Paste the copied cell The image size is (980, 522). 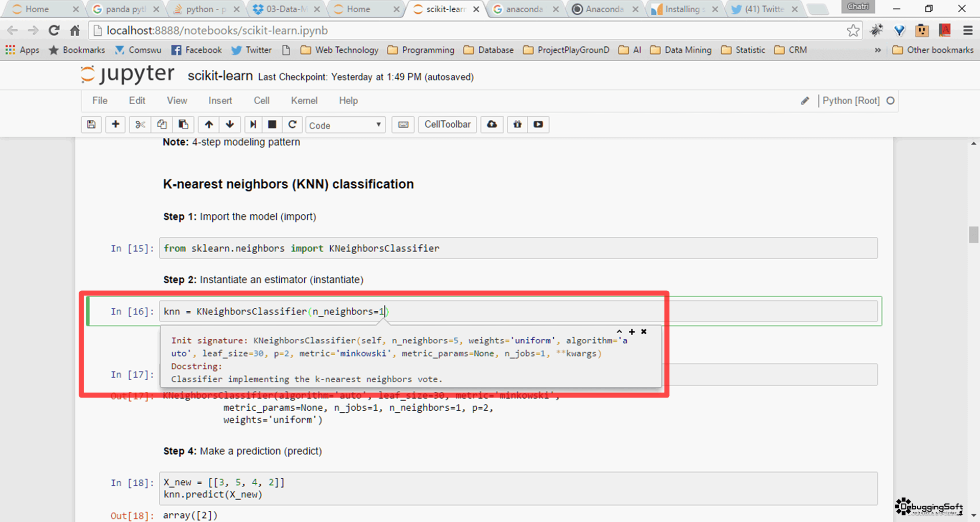click(x=183, y=125)
